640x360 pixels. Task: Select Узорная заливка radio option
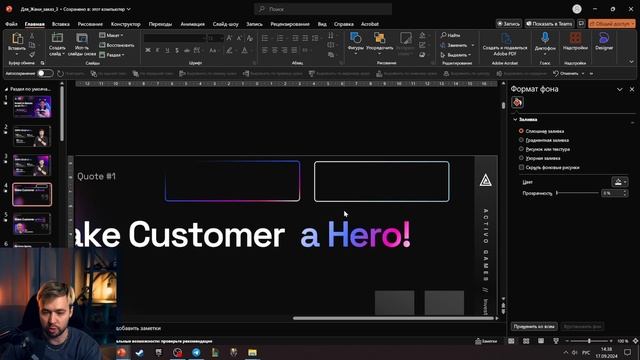(x=521, y=158)
